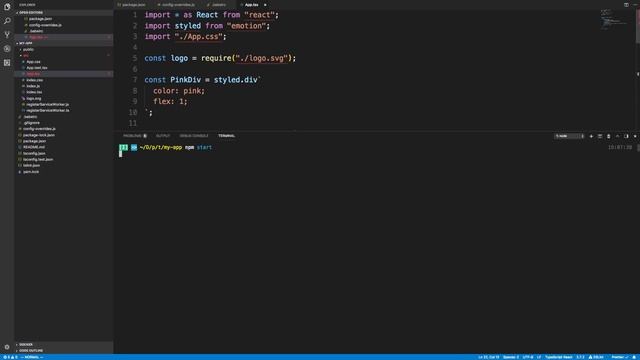
Task: Switch to the package.json editor tab
Action: click(x=133, y=5)
